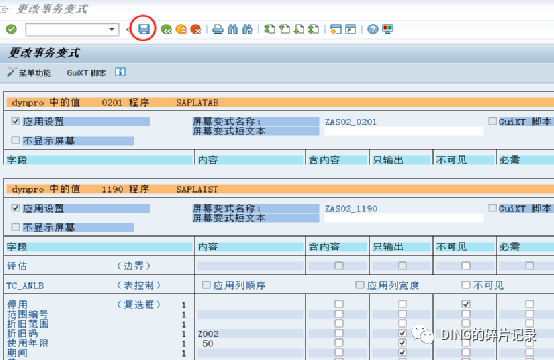
Task: Click the yellow Exit icon
Action: [181, 29]
